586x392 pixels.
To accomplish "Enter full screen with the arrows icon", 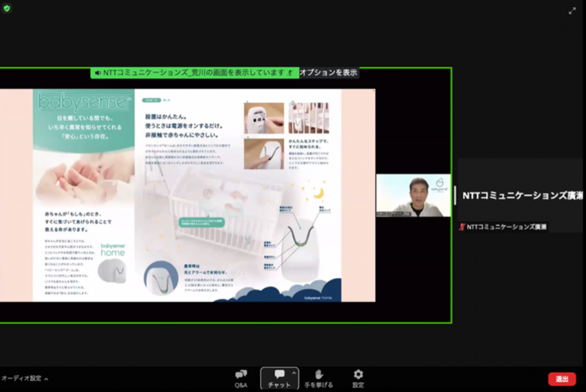I will pyautogui.click(x=572, y=11).
